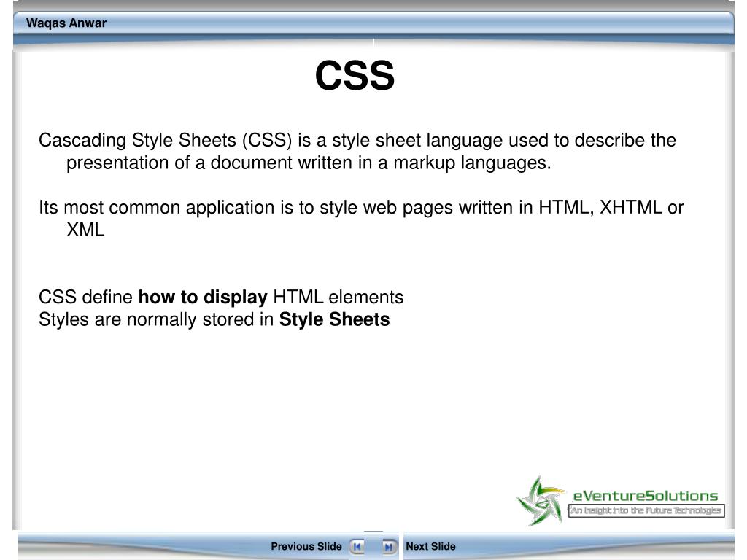Screen dimensions: 747x560
Task: Select the "Next Slide" text label
Action: point(430,547)
